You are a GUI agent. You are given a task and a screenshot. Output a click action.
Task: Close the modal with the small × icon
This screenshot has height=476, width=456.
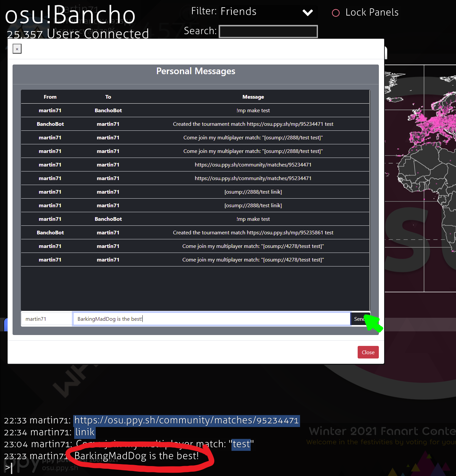click(x=17, y=49)
